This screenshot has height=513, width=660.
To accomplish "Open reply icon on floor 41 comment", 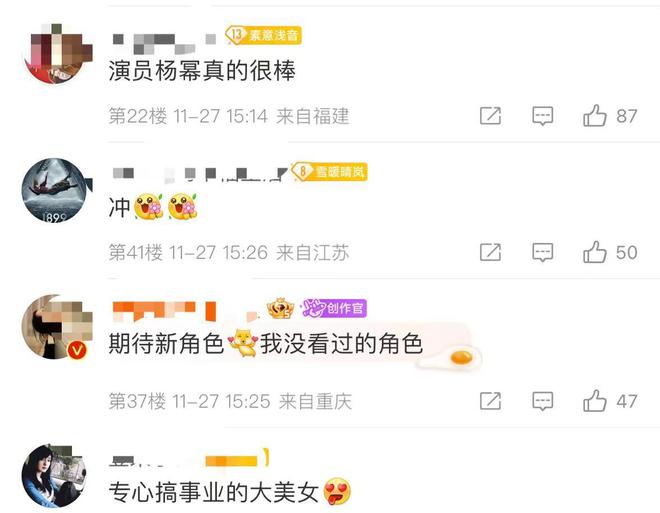I will (543, 252).
